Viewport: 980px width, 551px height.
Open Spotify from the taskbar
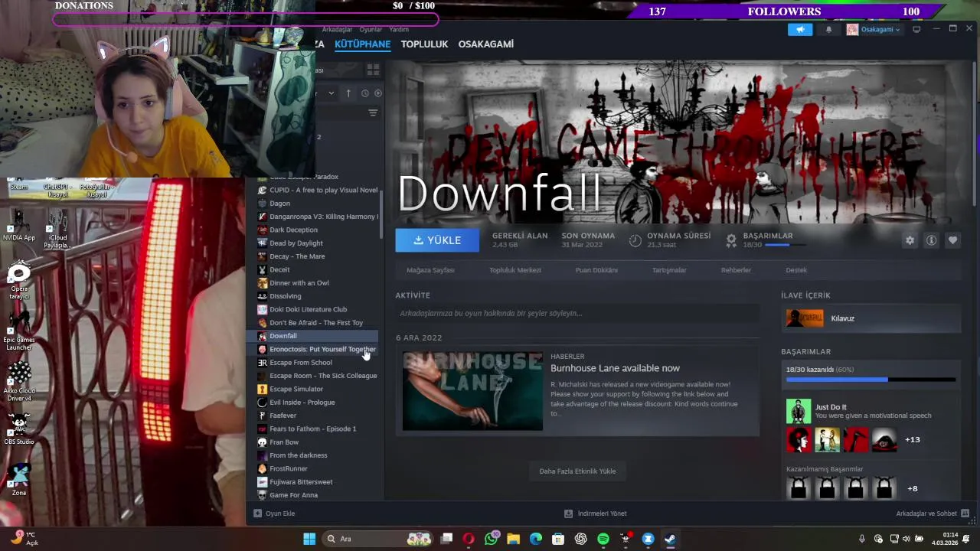pyautogui.click(x=603, y=539)
